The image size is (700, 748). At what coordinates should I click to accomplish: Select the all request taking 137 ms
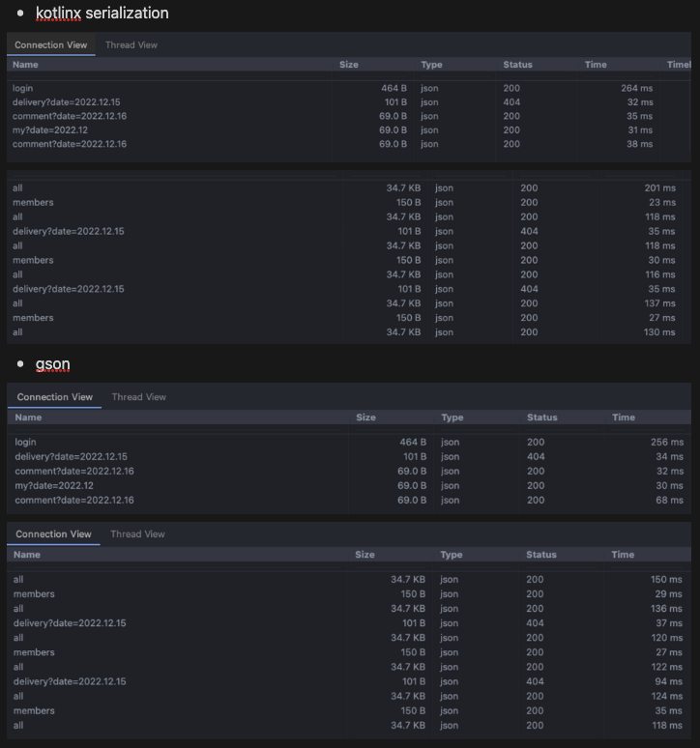coord(349,303)
